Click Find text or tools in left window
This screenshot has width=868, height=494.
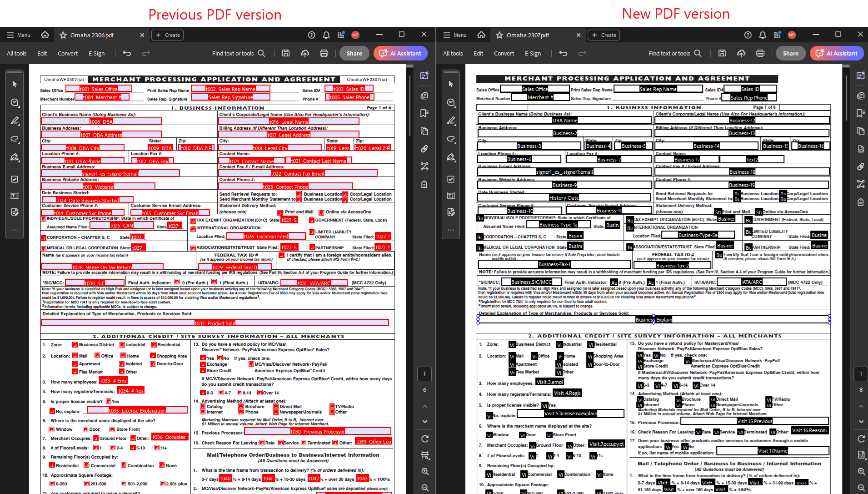pos(239,53)
